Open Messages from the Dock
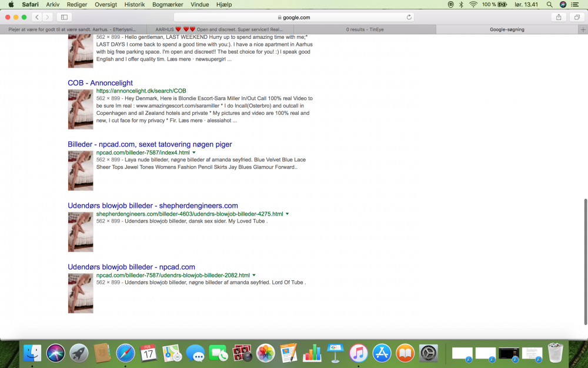This screenshot has width=588, height=368. click(x=195, y=353)
